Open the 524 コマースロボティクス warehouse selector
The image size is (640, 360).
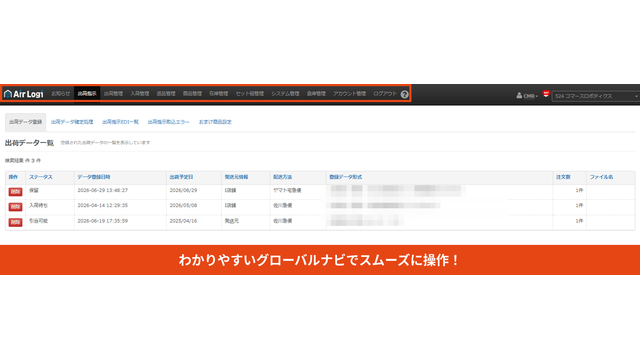point(596,96)
